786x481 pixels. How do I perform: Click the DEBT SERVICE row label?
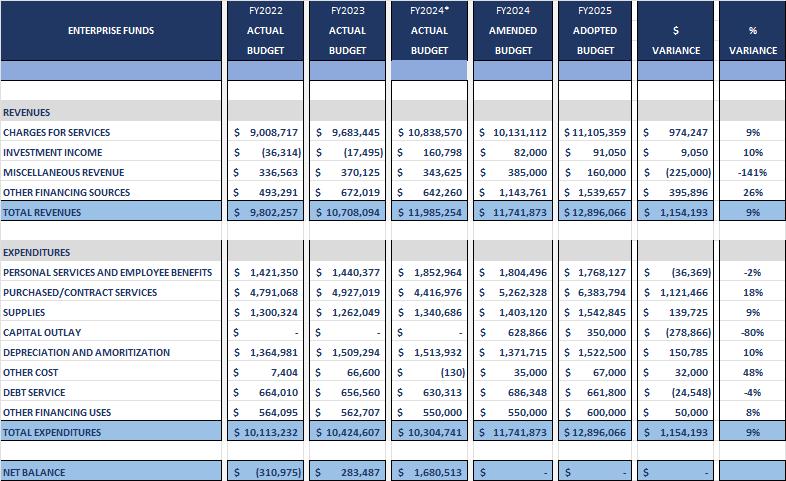(34, 393)
